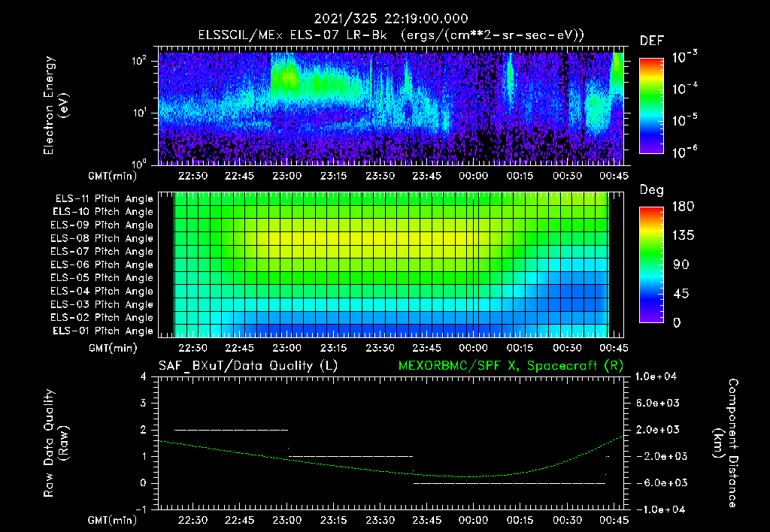
Task: Select the ELS-11 Pitch Angle row label
Action: pyautogui.click(x=104, y=199)
